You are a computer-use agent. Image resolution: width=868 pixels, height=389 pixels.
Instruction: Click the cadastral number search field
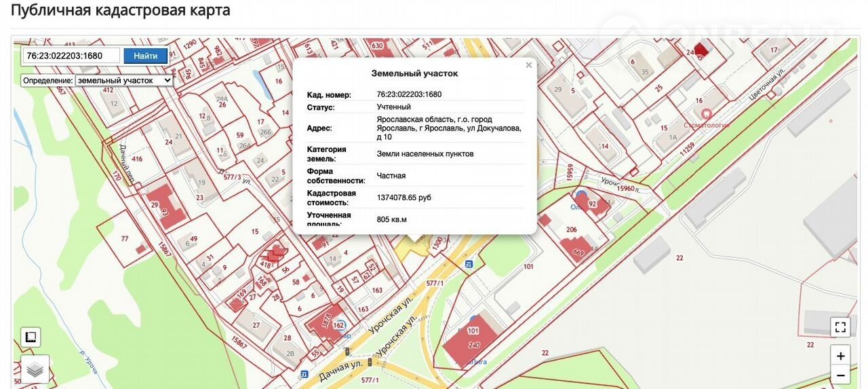click(x=71, y=56)
